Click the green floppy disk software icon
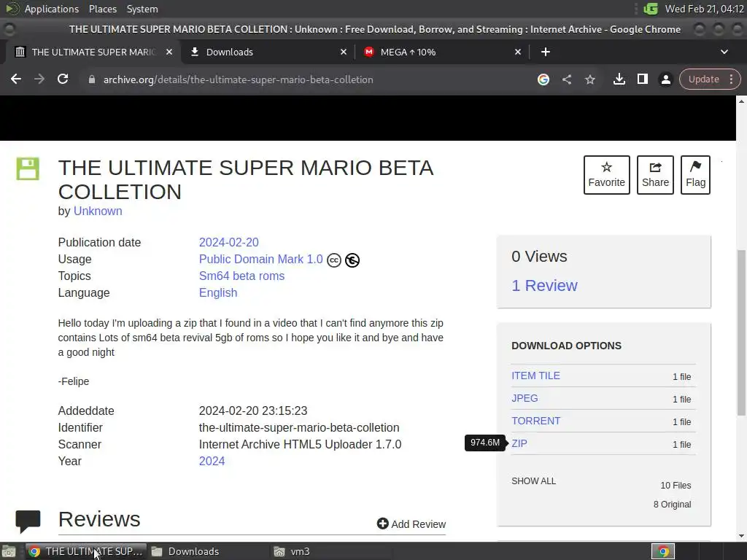The width and height of the screenshot is (747, 560). click(28, 168)
